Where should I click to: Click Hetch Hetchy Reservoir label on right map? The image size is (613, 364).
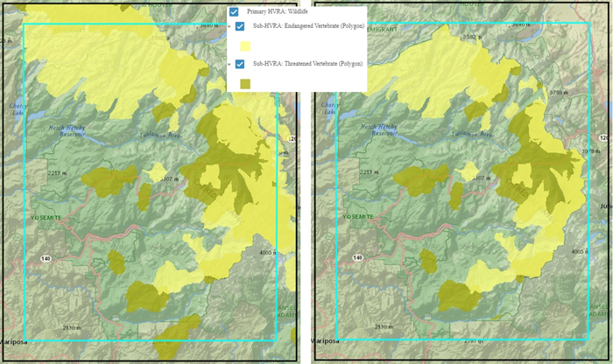[382, 130]
